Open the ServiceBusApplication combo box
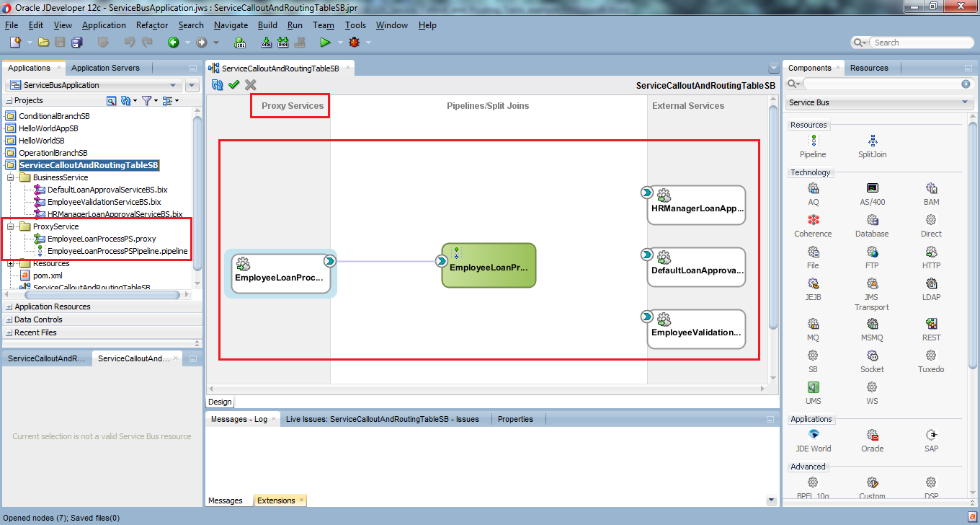The image size is (980, 525). point(94,85)
